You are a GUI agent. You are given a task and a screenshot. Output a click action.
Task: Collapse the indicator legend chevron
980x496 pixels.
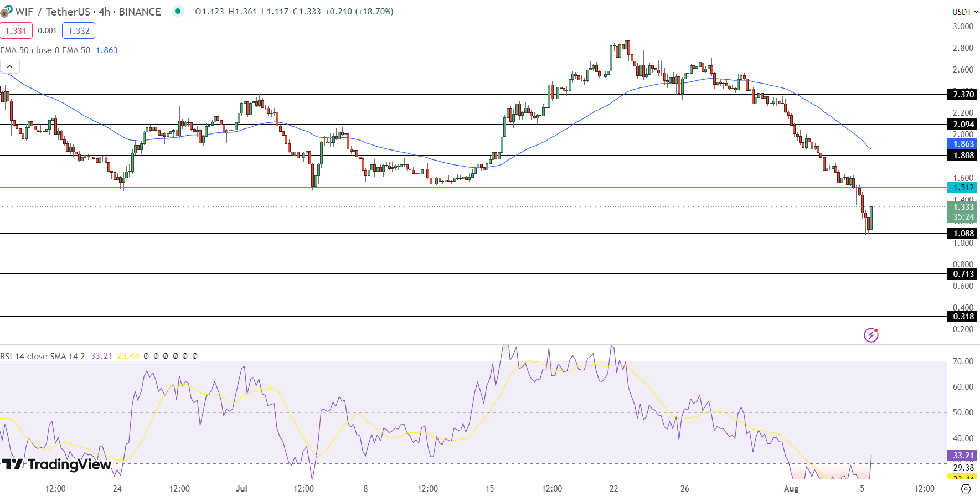10,67
